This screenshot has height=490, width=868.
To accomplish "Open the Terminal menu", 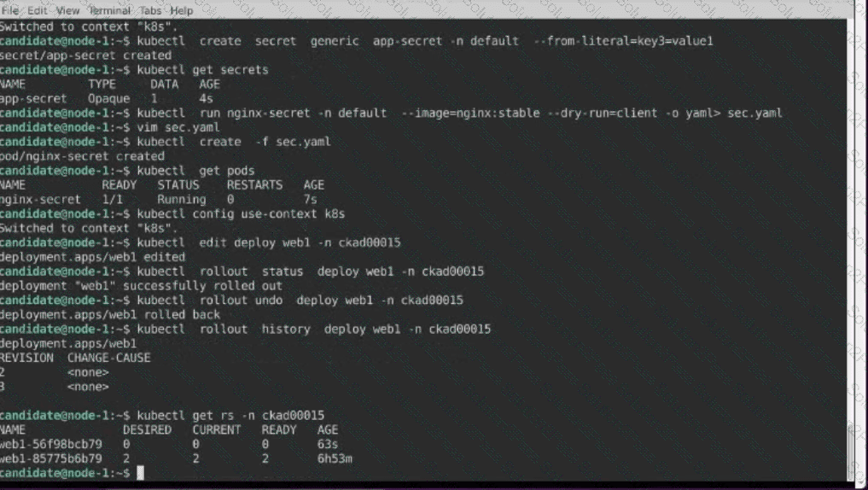I will tap(111, 10).
